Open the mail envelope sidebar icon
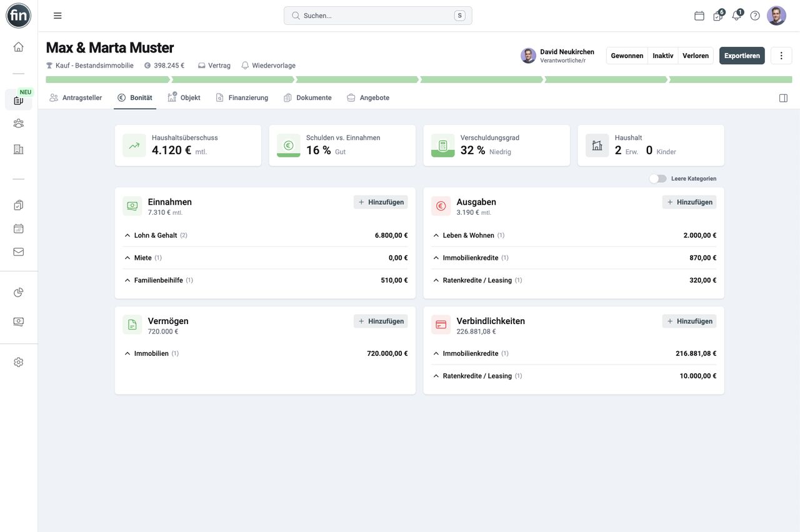This screenshot has width=800, height=532. (19, 252)
